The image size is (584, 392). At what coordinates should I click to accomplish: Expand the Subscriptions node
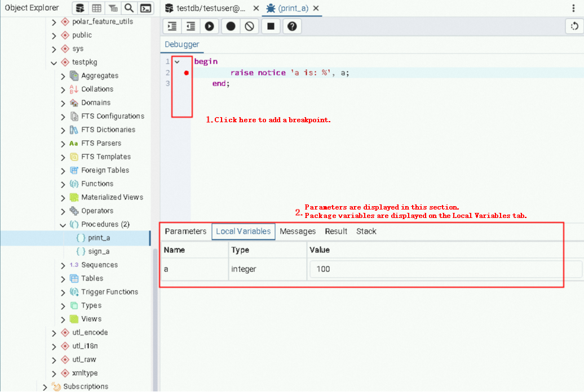pyautogui.click(x=45, y=387)
